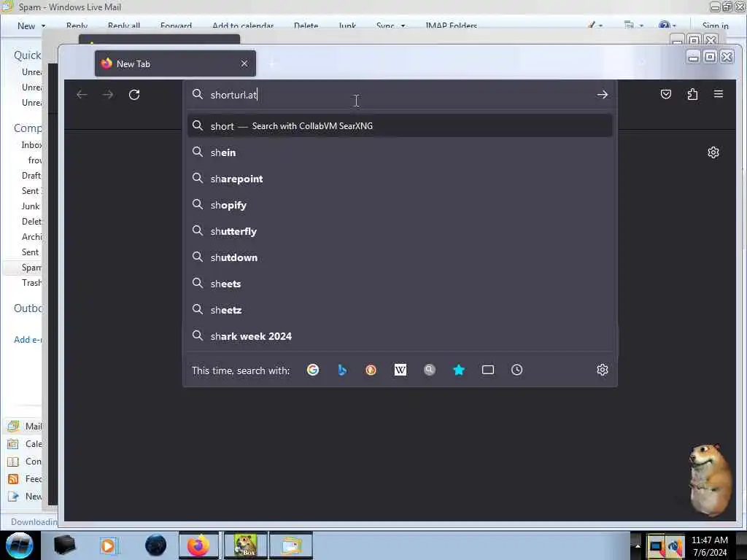Select the 'shutdown' search suggestion
The image size is (747, 560).
pyautogui.click(x=400, y=257)
